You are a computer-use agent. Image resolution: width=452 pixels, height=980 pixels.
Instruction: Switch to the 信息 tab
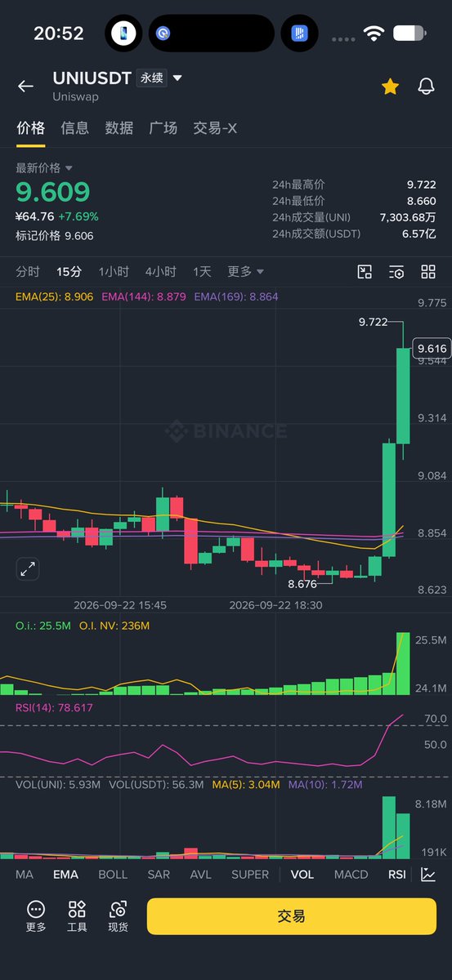pos(74,128)
